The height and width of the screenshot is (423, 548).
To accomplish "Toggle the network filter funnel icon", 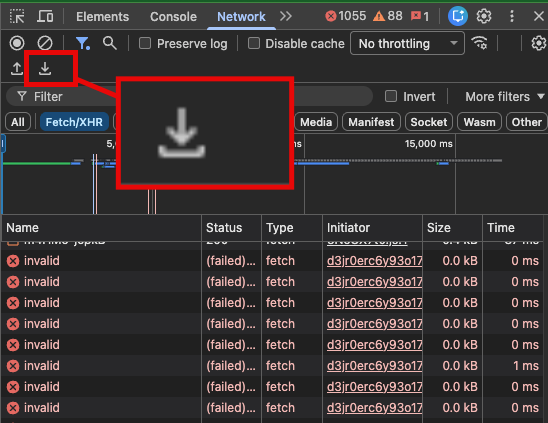I will tap(82, 43).
